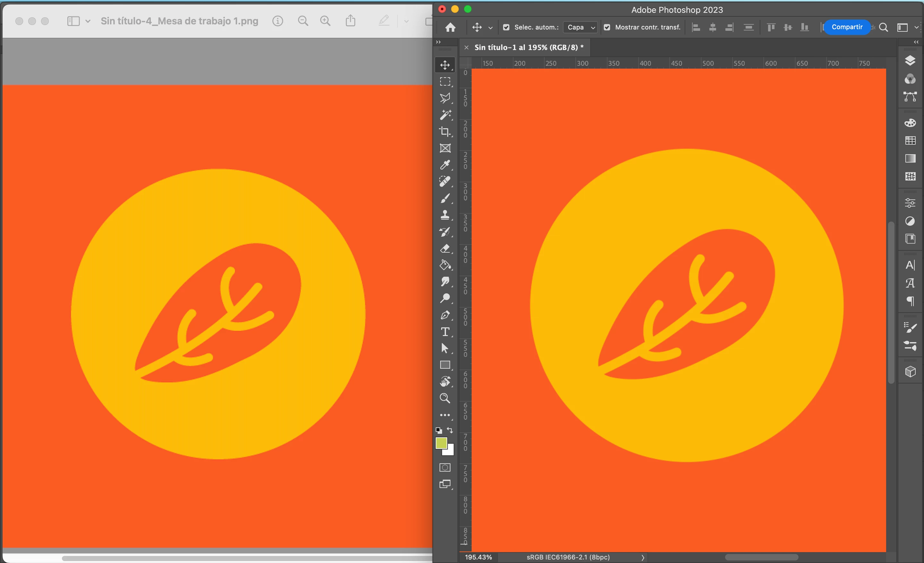
Task: Toggle Quick Mask mode icon
Action: (x=445, y=467)
